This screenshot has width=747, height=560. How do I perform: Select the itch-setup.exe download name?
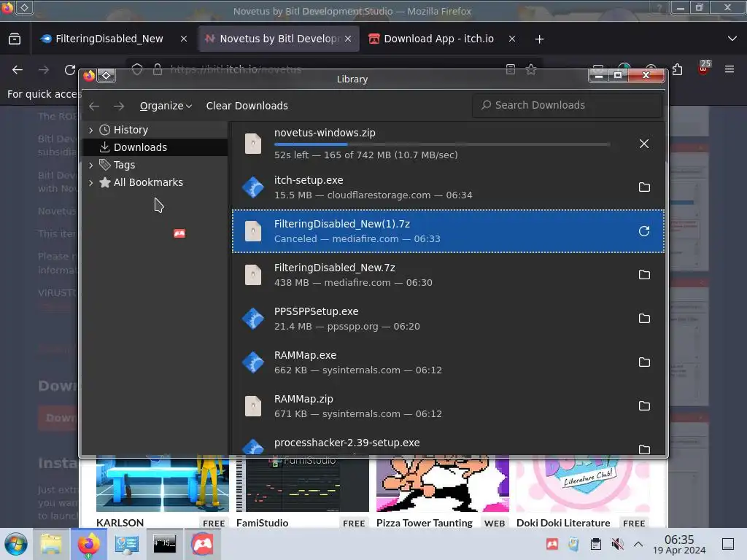pos(309,181)
